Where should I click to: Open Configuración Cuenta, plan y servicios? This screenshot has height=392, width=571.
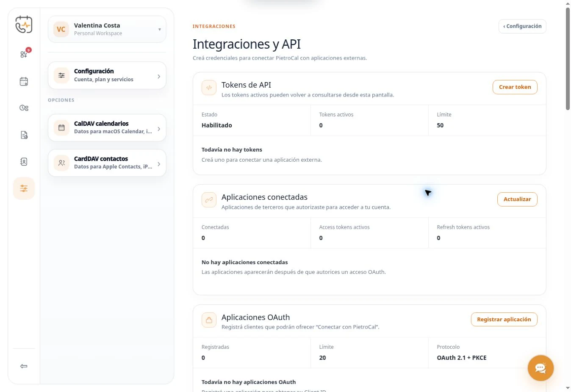coord(107,75)
